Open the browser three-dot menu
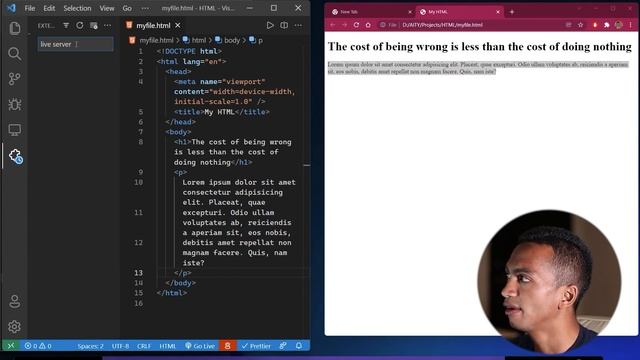Viewport: 640px width, 360px height. tap(631, 25)
